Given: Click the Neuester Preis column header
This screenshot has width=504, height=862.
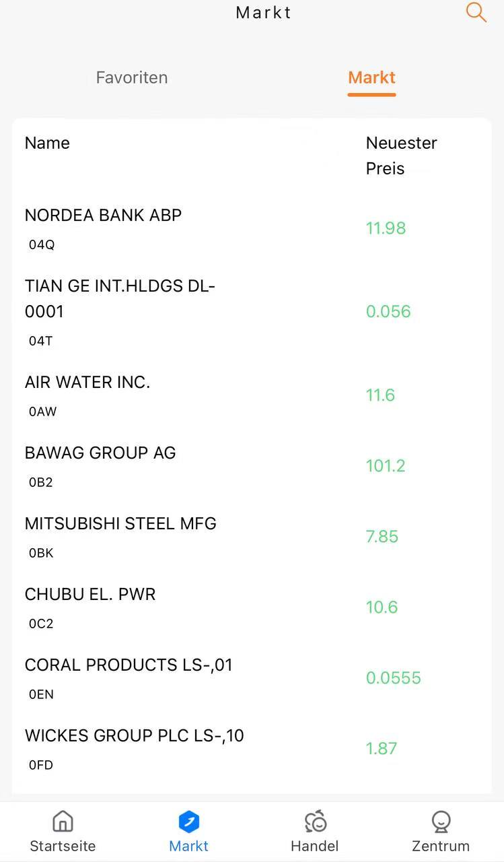Looking at the screenshot, I should click(401, 156).
